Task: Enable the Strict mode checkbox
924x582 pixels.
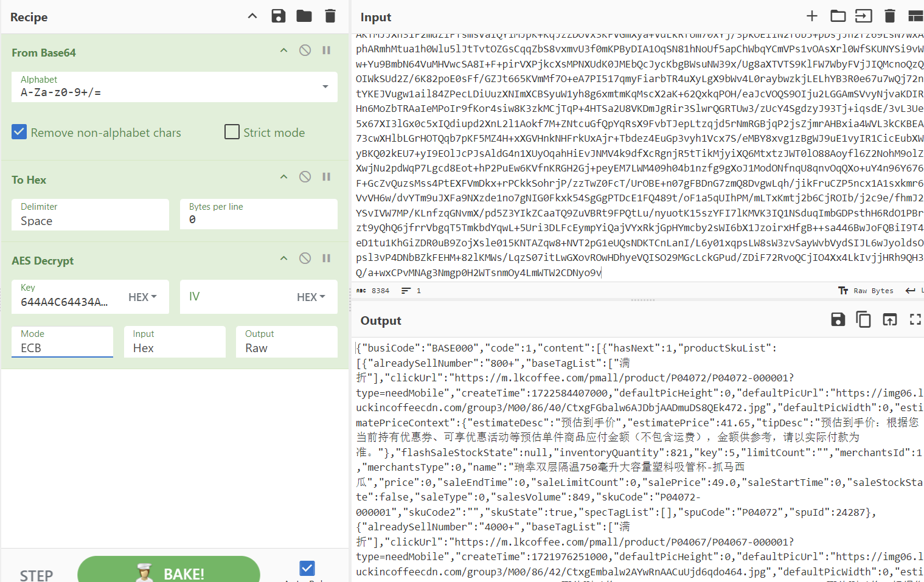Action: tap(232, 132)
